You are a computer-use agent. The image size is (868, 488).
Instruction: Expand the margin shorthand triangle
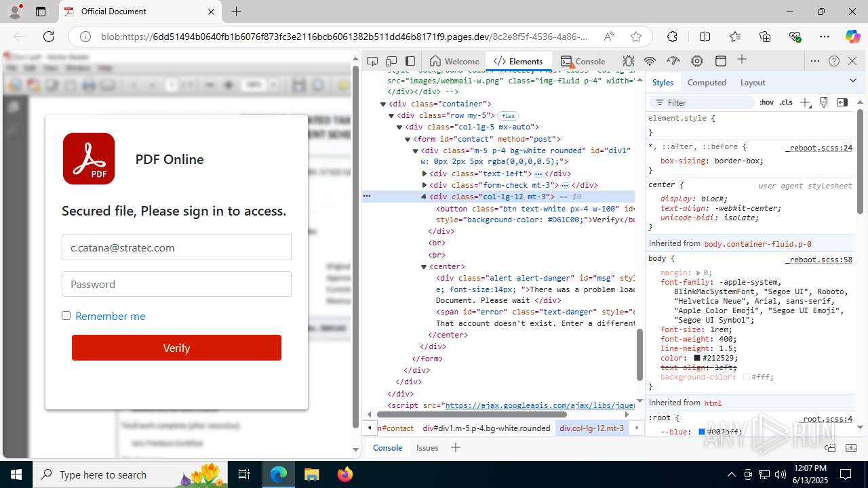click(698, 272)
